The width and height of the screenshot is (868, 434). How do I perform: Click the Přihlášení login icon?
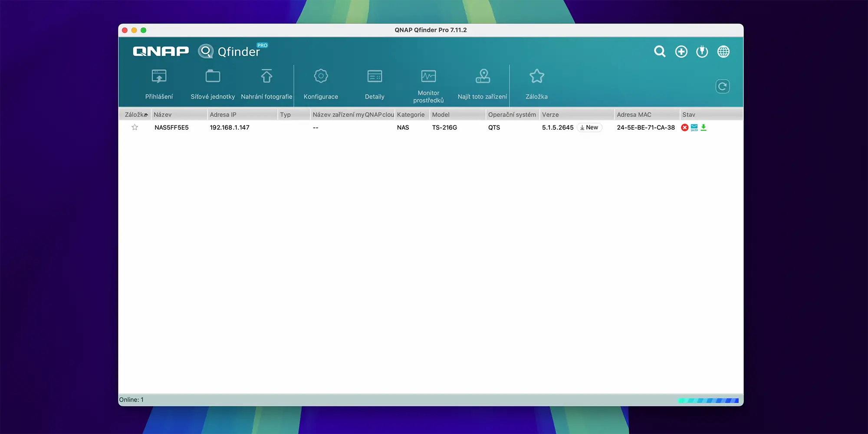coord(159,77)
